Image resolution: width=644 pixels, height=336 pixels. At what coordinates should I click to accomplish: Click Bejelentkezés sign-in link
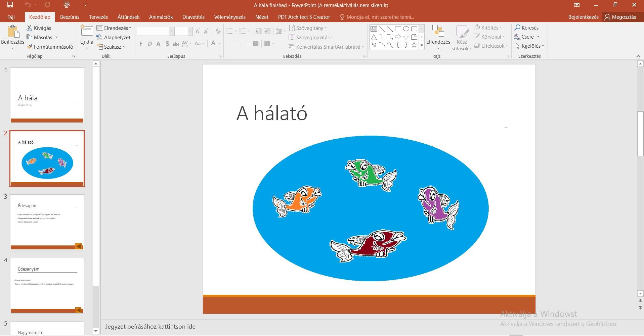point(583,17)
